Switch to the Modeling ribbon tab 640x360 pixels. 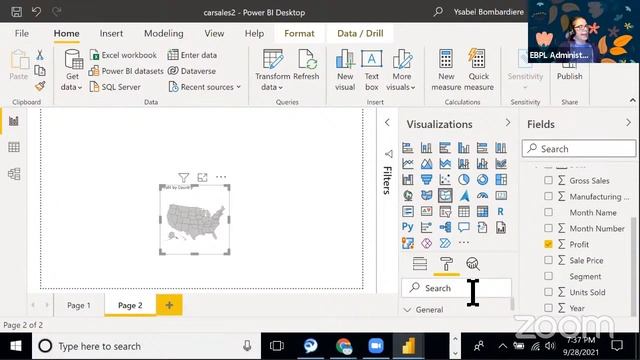coord(164,33)
